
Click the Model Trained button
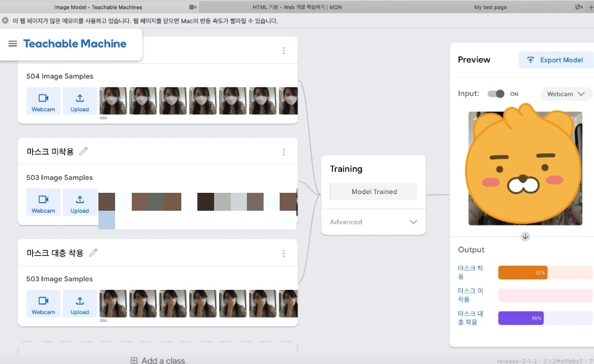click(x=374, y=192)
